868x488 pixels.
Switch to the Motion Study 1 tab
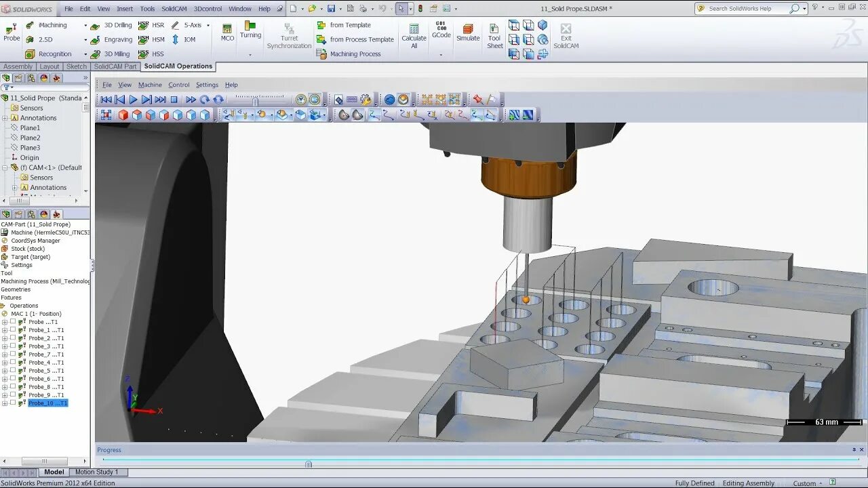96,472
